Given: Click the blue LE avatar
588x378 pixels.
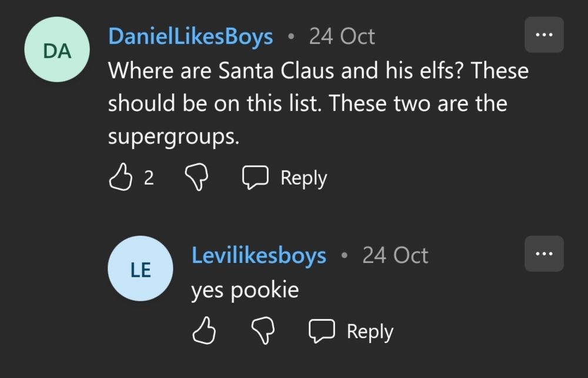Looking at the screenshot, I should pyautogui.click(x=141, y=269).
